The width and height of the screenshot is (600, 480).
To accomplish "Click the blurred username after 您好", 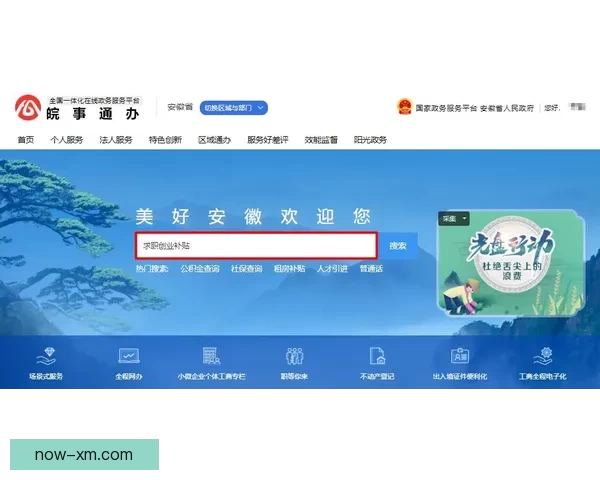I will tap(578, 107).
